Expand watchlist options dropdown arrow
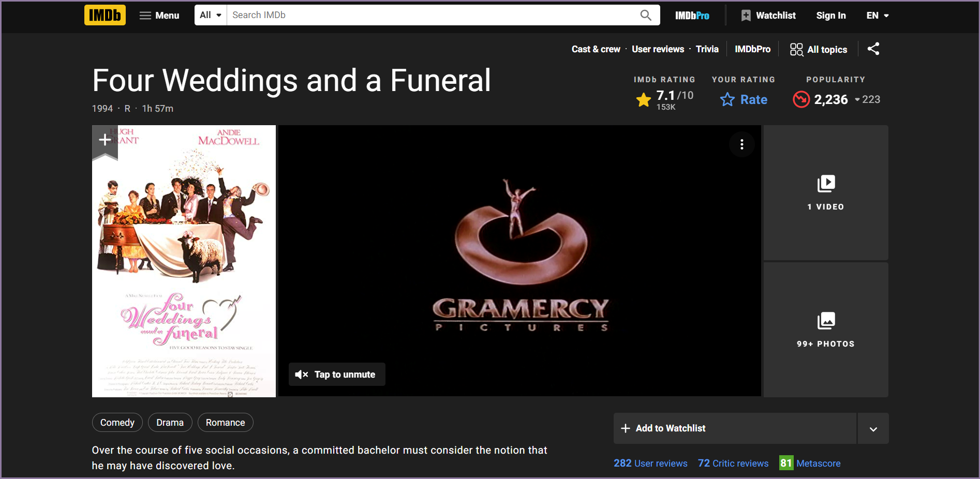This screenshot has height=479, width=980. pos(873,428)
